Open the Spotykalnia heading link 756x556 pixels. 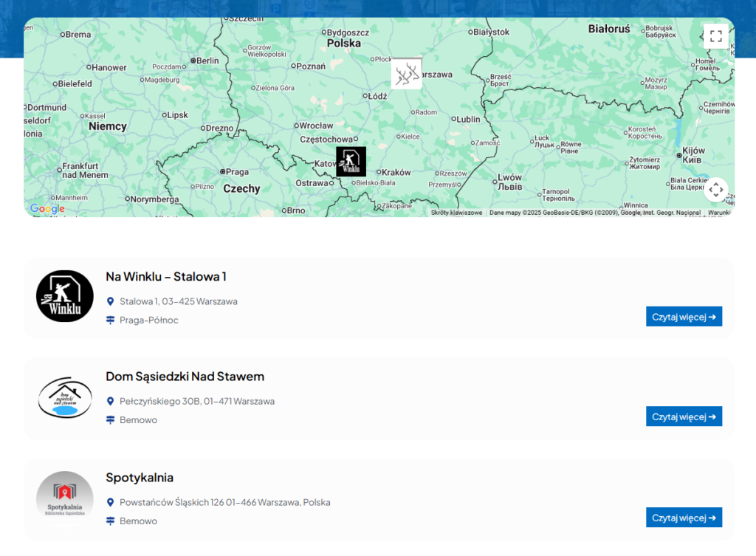pyautogui.click(x=140, y=478)
